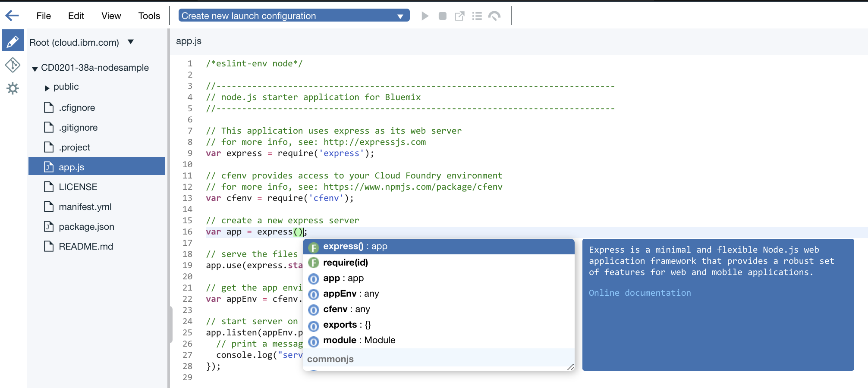Click the commonjs suggestion group header
The width and height of the screenshot is (868, 388).
point(438,359)
